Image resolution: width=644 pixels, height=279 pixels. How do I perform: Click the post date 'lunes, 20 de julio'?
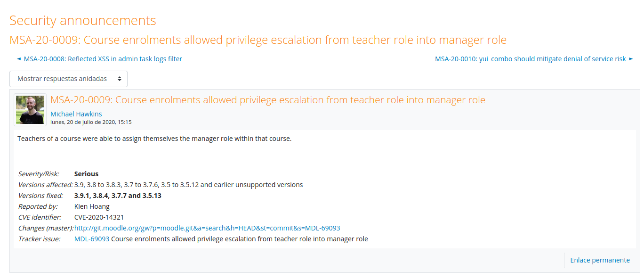point(91,122)
